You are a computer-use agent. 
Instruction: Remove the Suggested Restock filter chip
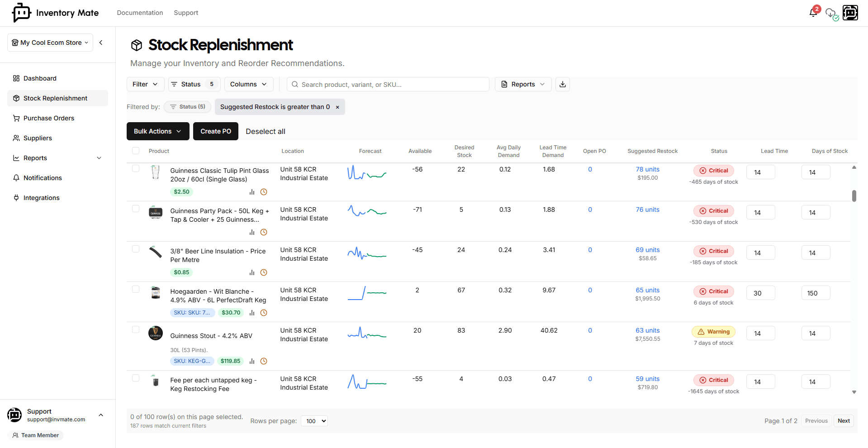pos(337,107)
